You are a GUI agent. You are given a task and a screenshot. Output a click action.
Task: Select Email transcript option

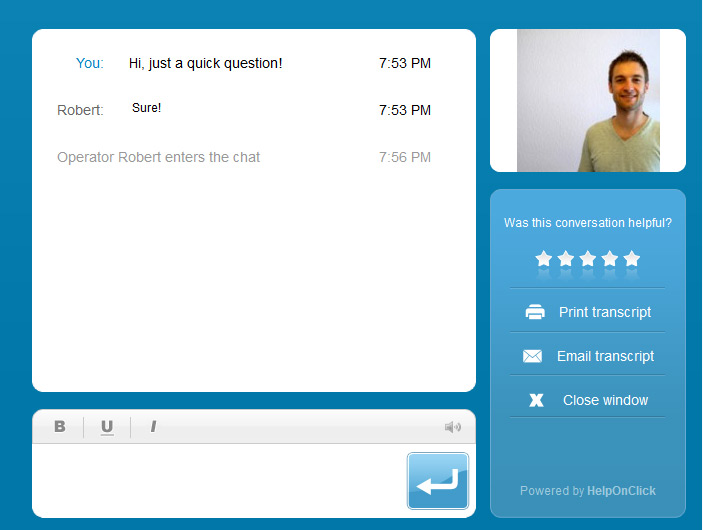click(605, 356)
